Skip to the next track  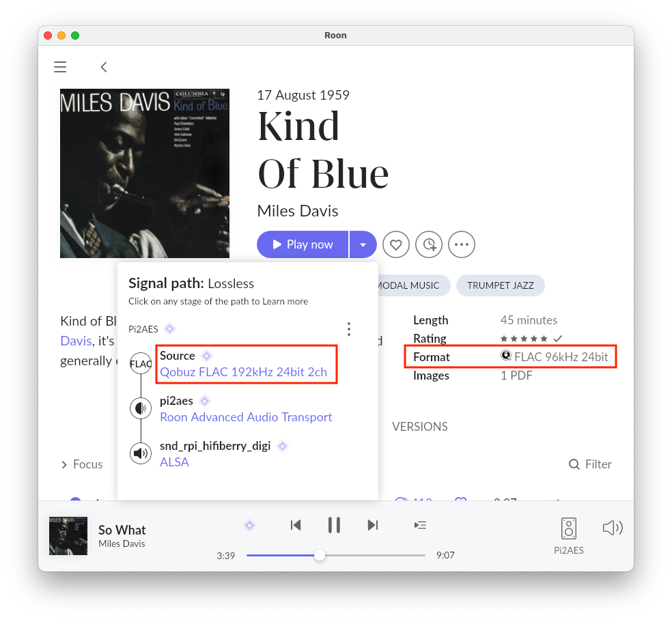[x=373, y=525]
